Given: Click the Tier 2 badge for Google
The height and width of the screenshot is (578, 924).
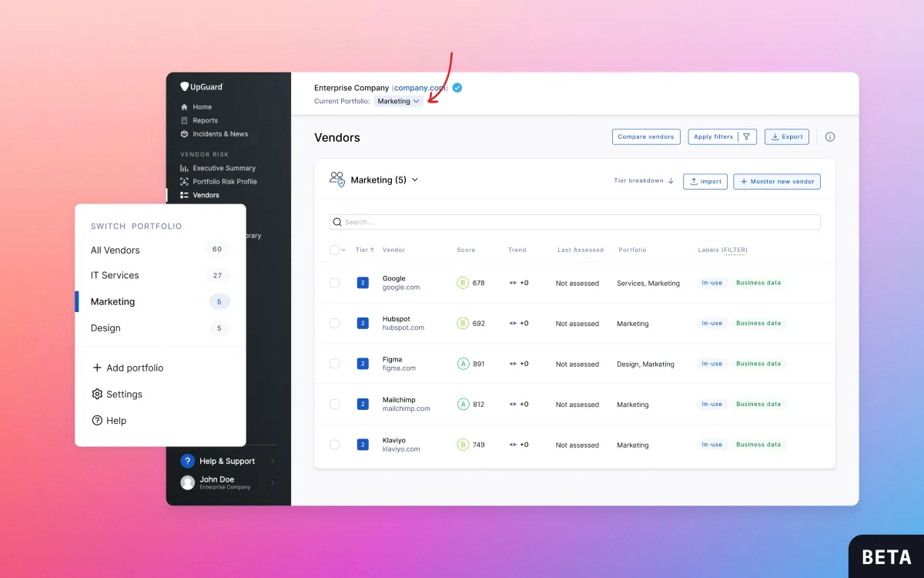Looking at the screenshot, I should [363, 283].
